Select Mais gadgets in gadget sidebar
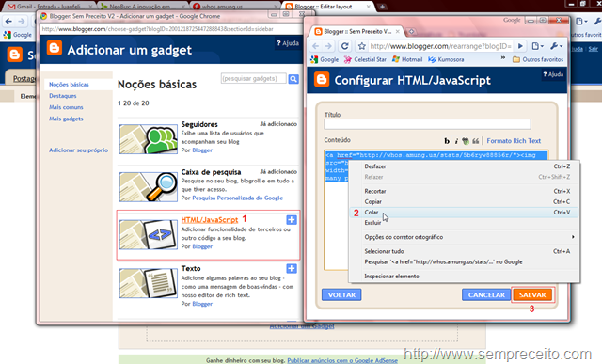The image size is (602, 364). click(x=66, y=119)
